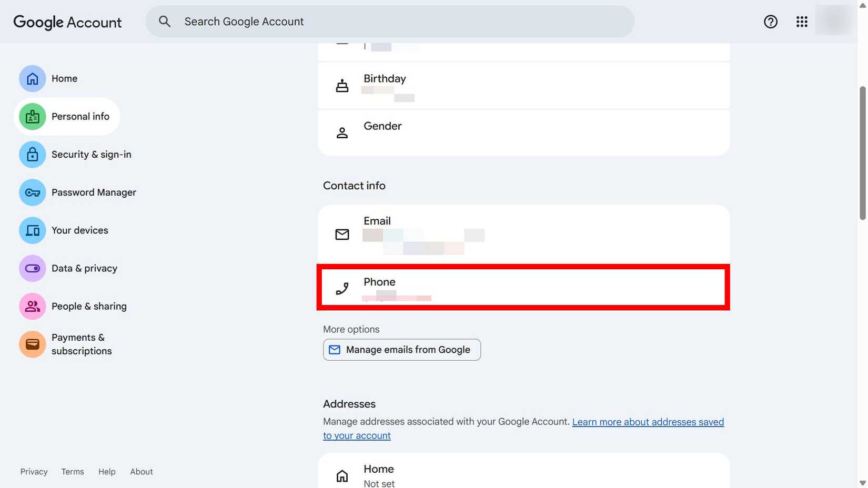Click the help question mark icon
The height and width of the screenshot is (488, 868).
770,22
